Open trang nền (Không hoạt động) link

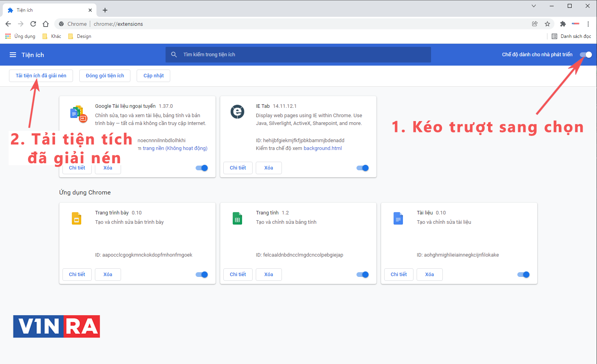[173, 148]
